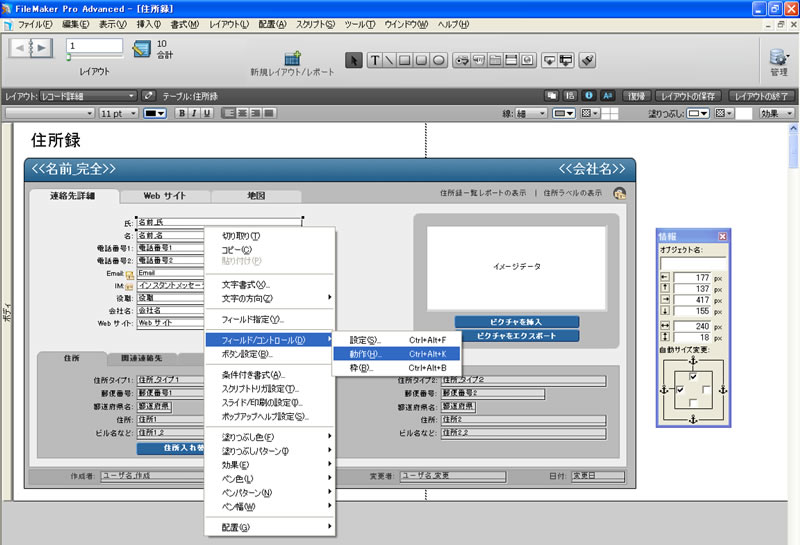Set text alignment to center
This screenshot has width=800, height=545.
pyautogui.click(x=243, y=113)
